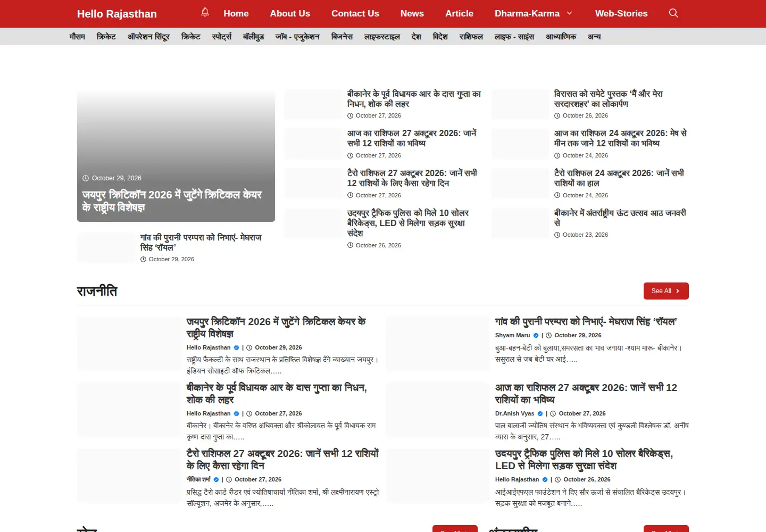
Task: Open the search magnifier icon
Action: point(673,13)
